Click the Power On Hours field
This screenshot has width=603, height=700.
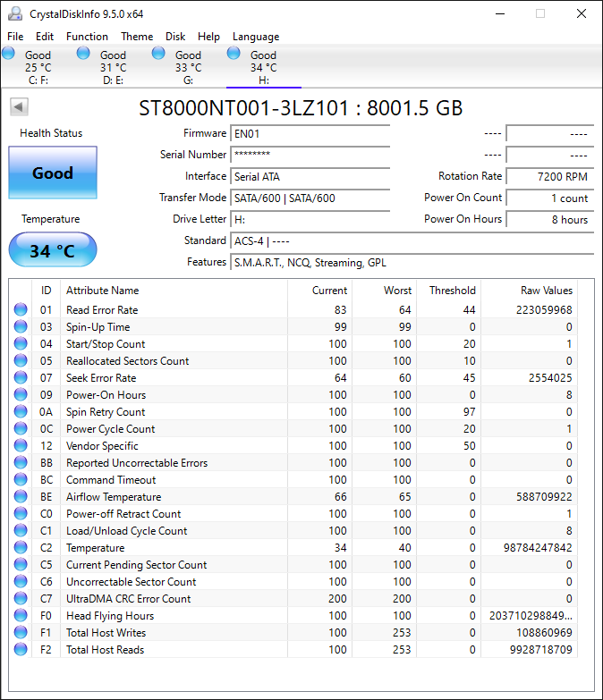550,219
